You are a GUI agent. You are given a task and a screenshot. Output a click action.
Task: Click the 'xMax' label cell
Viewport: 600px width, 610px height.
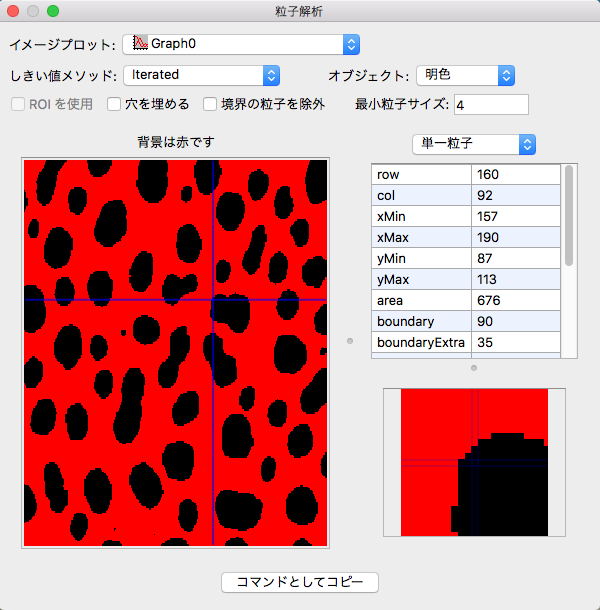421,237
